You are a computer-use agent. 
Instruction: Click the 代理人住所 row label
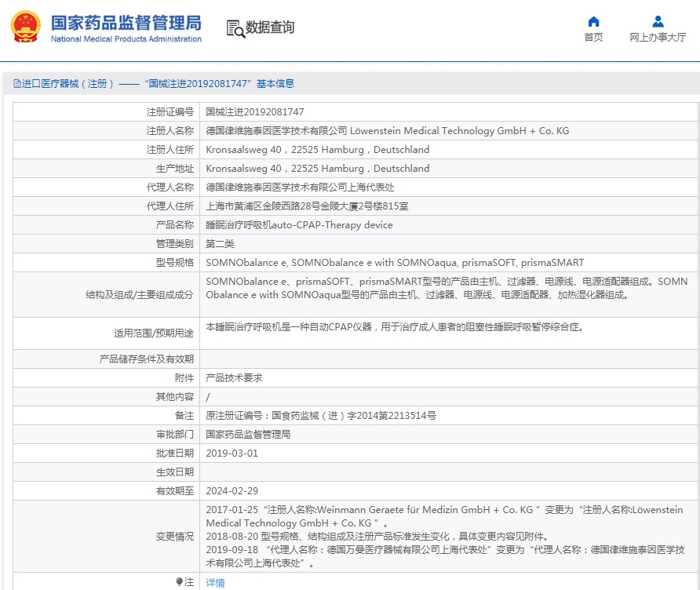click(170, 206)
